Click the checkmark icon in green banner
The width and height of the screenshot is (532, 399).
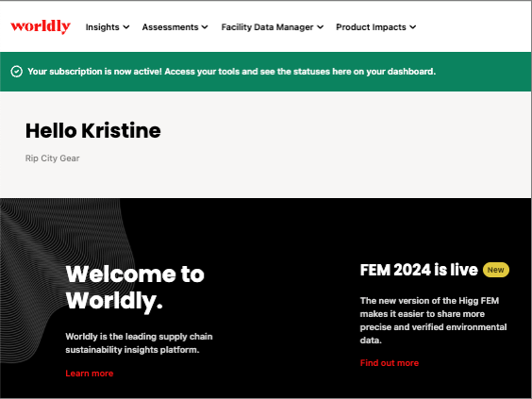click(17, 72)
